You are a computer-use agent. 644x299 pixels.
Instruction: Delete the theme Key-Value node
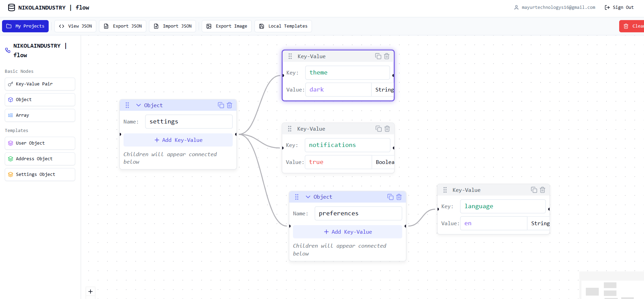pyautogui.click(x=387, y=56)
